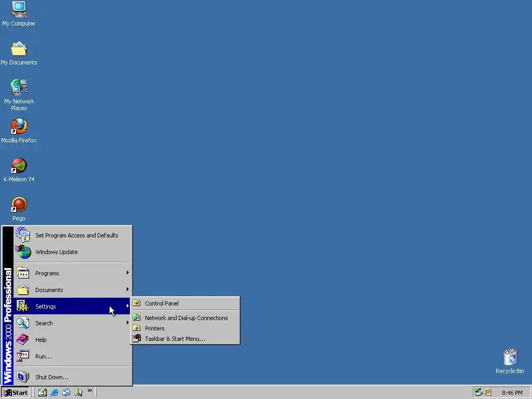Open Network and Dial-up Connections
Image resolution: width=532 pixels, height=399 pixels.
tap(185, 317)
